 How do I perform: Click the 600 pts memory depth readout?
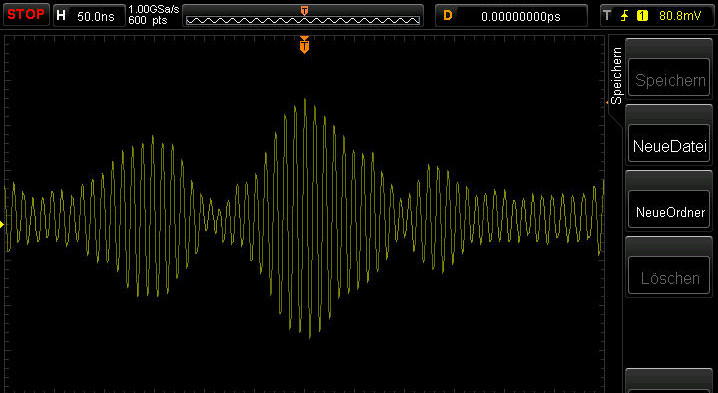[x=147, y=21]
